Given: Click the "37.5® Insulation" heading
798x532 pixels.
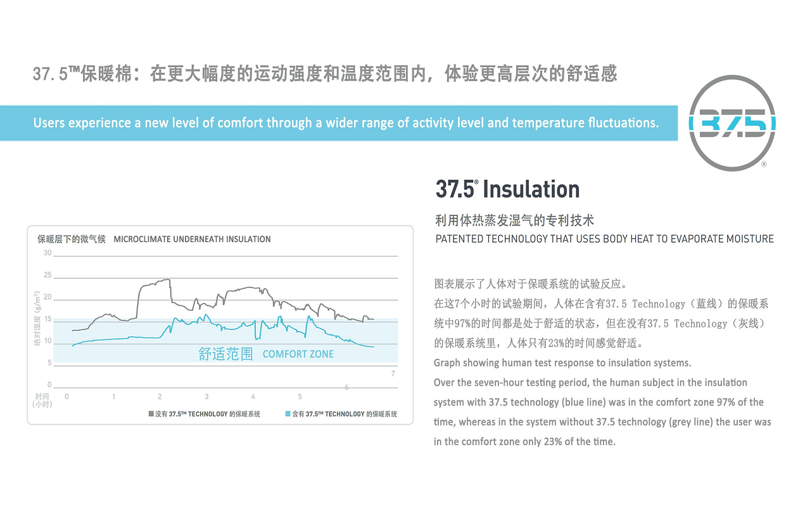Looking at the screenshot, I should pos(507,189).
